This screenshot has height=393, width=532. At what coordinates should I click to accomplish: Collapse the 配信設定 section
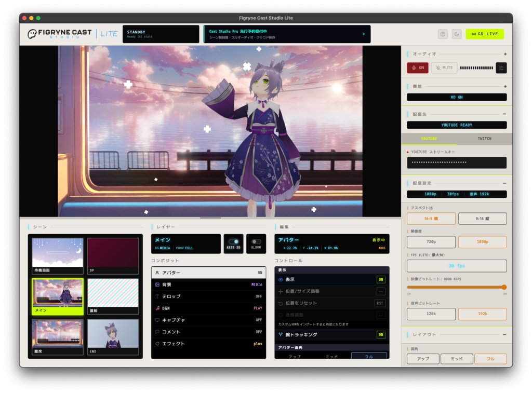(504, 183)
